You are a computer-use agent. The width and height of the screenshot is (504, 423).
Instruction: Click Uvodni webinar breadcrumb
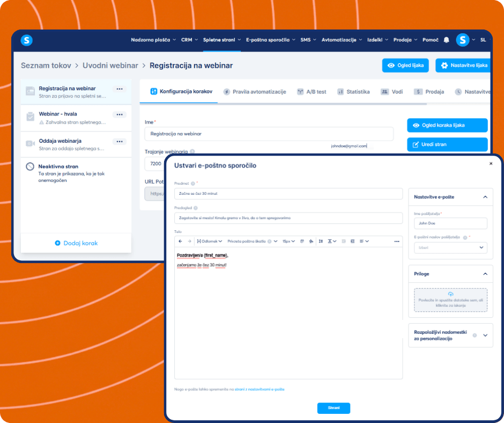coord(110,65)
